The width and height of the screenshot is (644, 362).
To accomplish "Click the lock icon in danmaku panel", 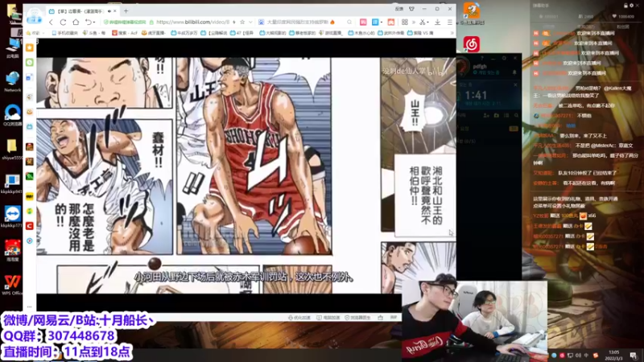I will point(625,6).
